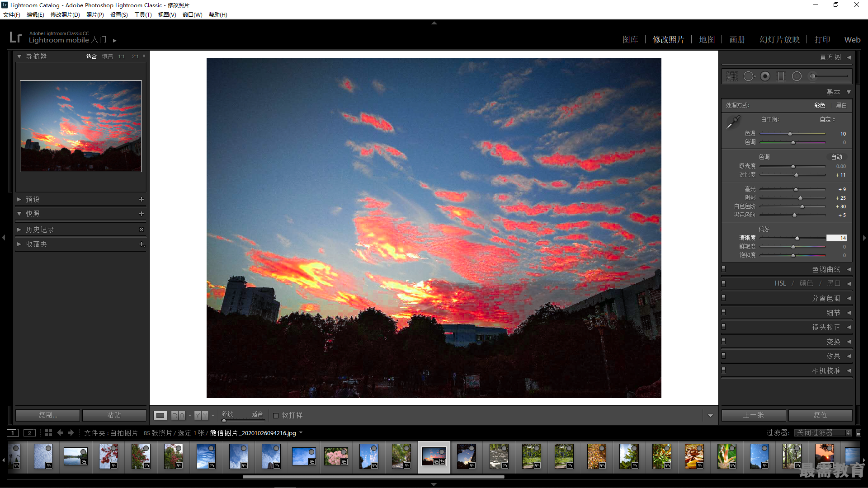Viewport: 868px width, 488px height.
Task: Open the toolbar content dropdown triangle
Action: tap(710, 416)
